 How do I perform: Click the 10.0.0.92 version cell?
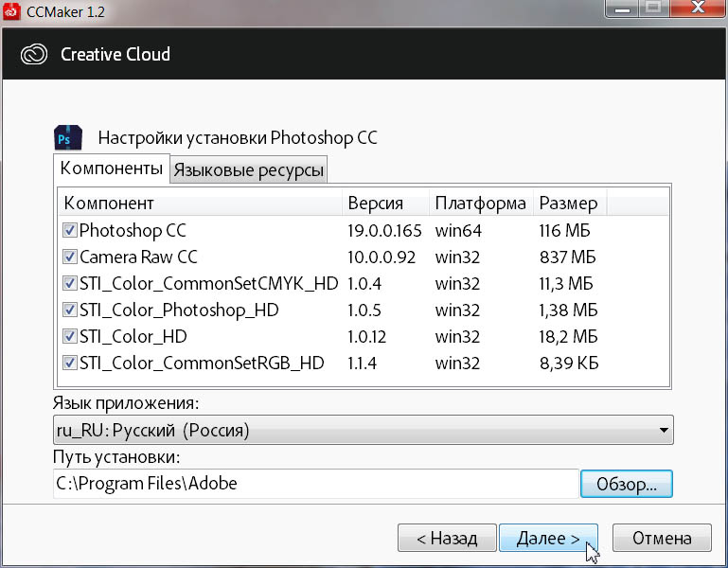click(x=382, y=257)
